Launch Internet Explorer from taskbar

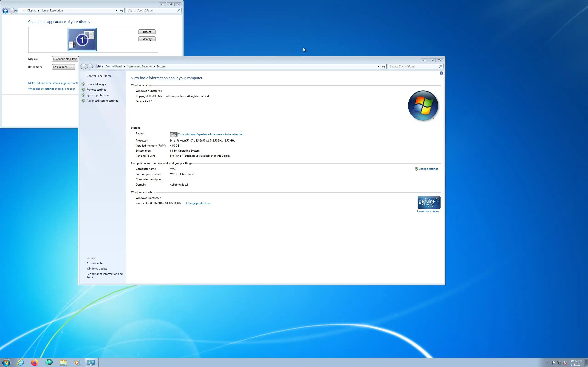point(21,362)
